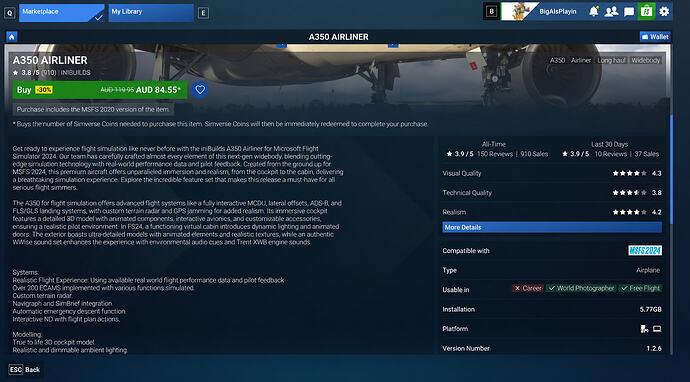Image resolution: width=690 pixels, height=382 pixels.
Task: Click the Q previous-tab key icon
Action: point(10,13)
